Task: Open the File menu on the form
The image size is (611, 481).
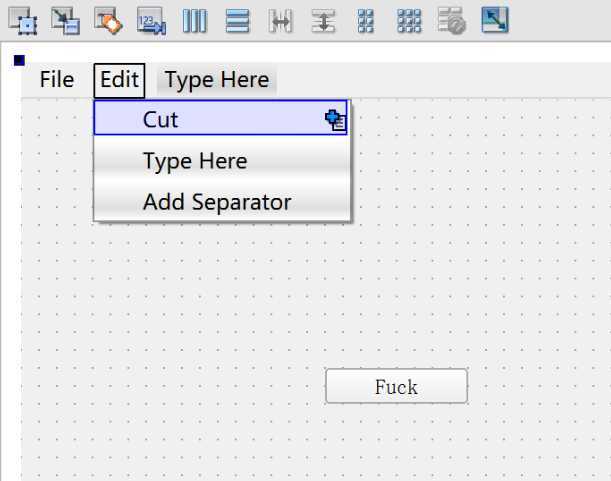Action: (x=57, y=80)
